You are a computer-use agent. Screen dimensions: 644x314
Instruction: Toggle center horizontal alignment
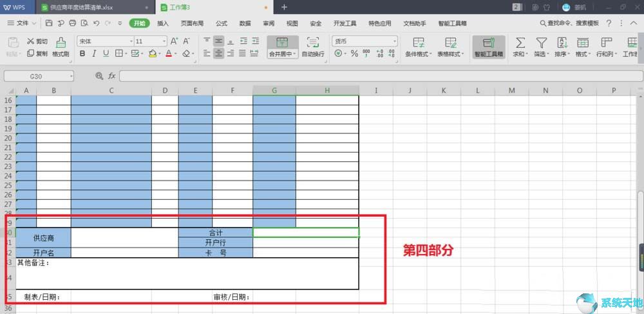pyautogui.click(x=219, y=54)
